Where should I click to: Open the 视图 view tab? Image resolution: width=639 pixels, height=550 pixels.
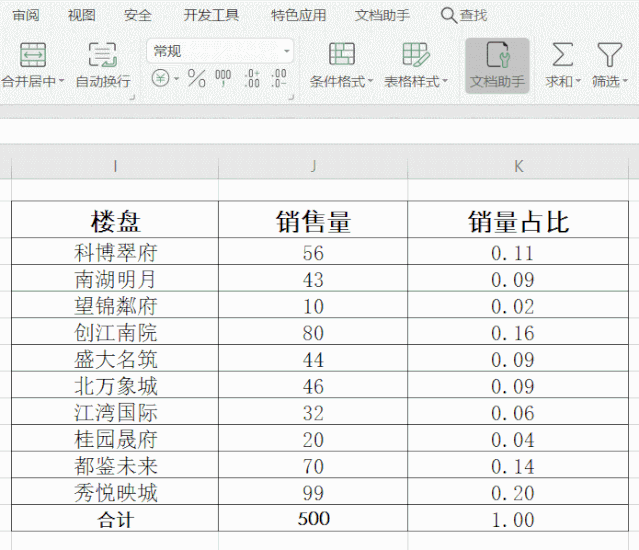[x=82, y=15]
